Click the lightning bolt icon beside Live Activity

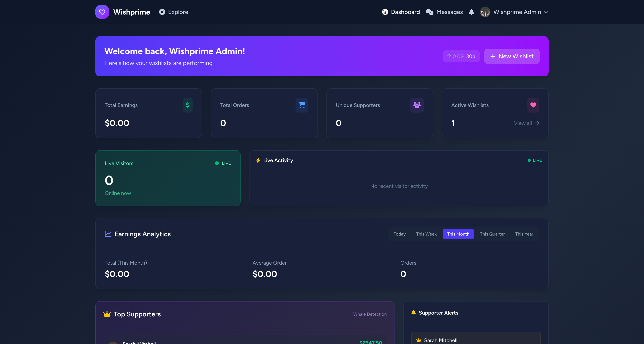(258, 160)
